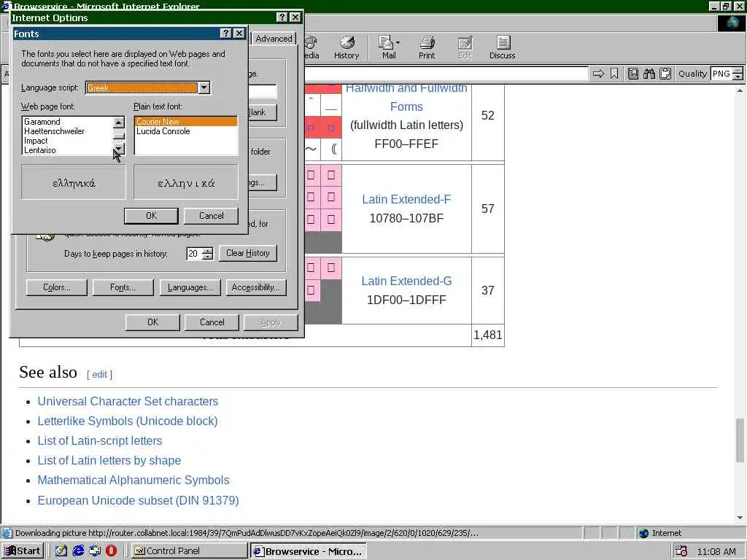This screenshot has width=747, height=560.
Task: Change the Quality PNG spinner value
Action: (738, 74)
